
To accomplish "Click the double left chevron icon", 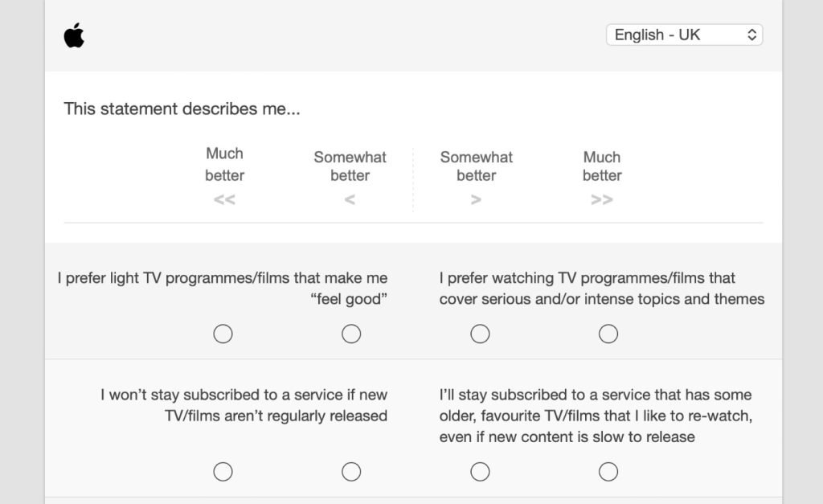I will 224,200.
